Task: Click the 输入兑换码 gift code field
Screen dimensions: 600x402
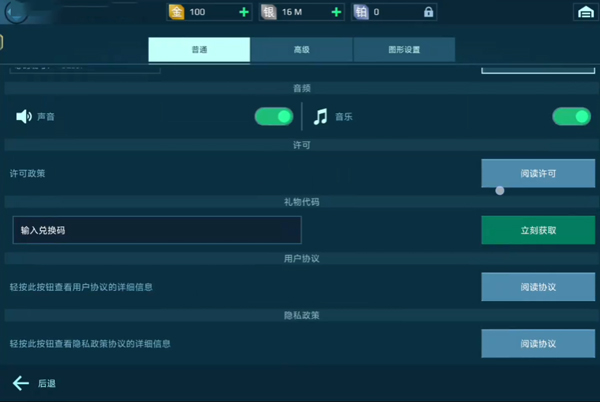Action: [156, 230]
